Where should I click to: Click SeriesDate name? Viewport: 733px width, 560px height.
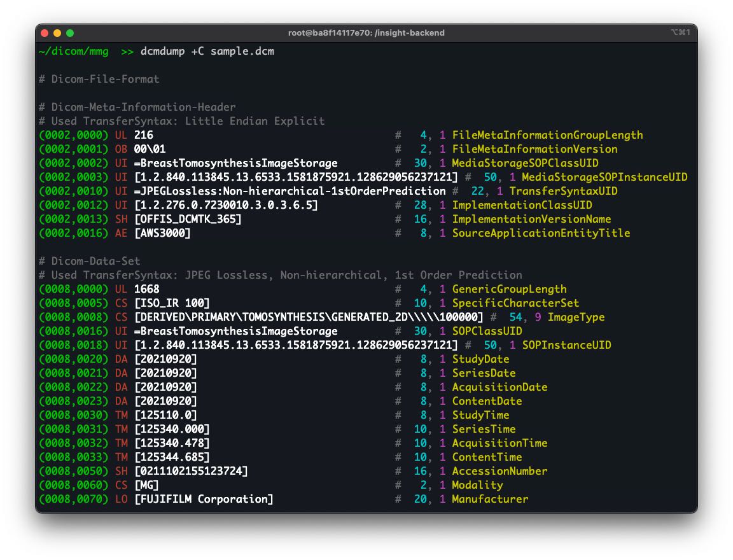point(484,374)
